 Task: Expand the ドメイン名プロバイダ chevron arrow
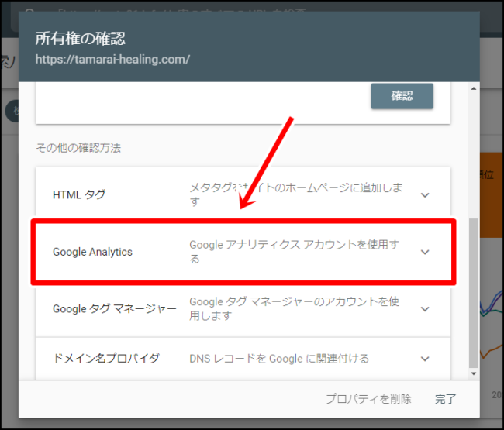425,359
